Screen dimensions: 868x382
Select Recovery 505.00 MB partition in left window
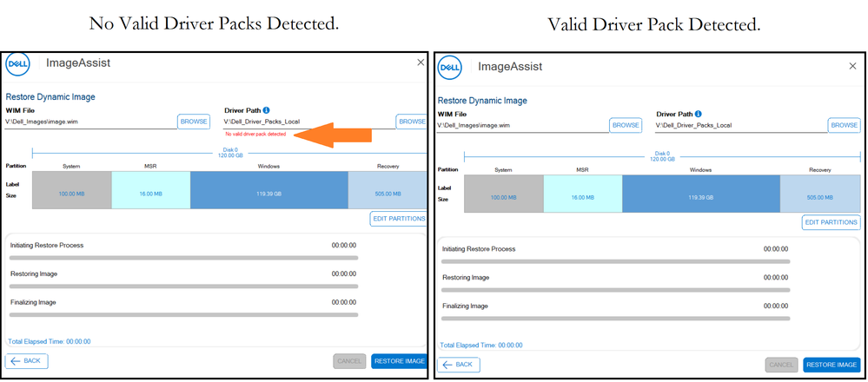click(x=388, y=190)
